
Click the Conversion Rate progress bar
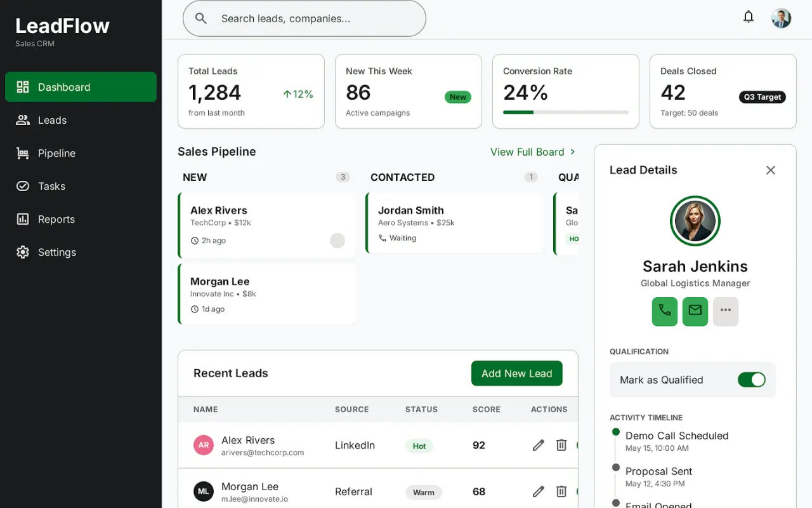pos(566,112)
